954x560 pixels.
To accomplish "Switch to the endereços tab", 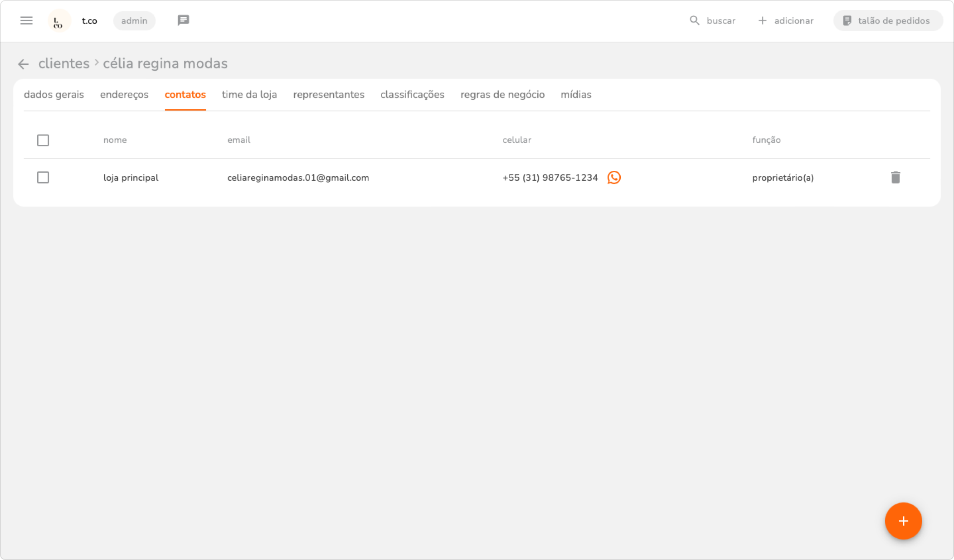I will click(x=124, y=95).
